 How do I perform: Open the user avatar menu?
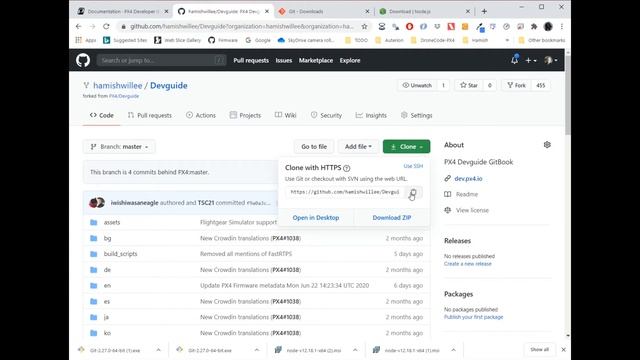[x=551, y=60]
